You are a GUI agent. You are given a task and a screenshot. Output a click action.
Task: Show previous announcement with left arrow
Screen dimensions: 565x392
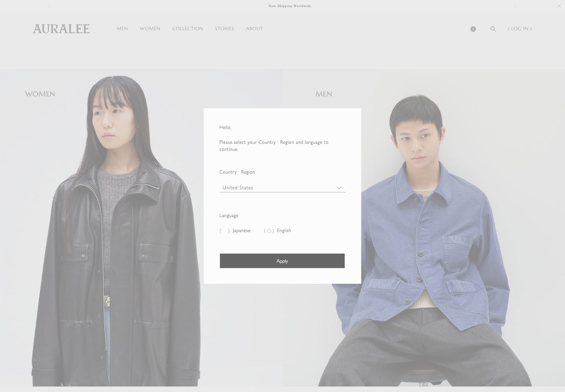(x=50, y=6)
